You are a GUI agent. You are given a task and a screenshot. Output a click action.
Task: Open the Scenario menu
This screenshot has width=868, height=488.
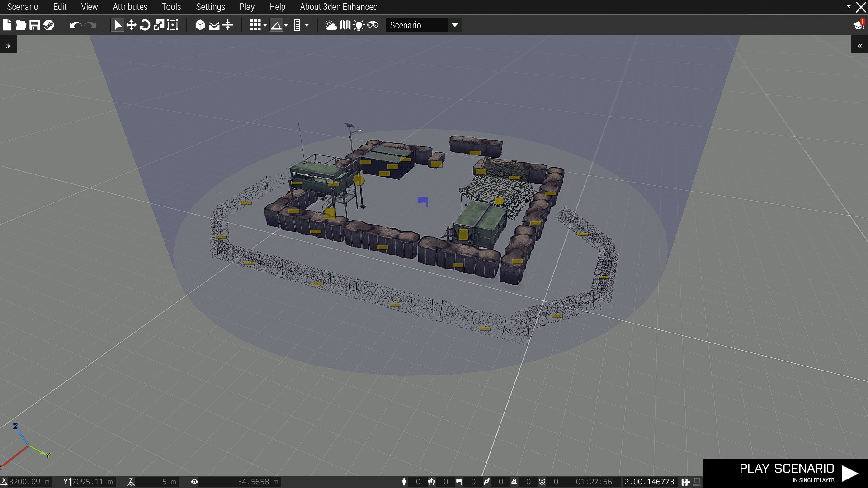point(23,7)
